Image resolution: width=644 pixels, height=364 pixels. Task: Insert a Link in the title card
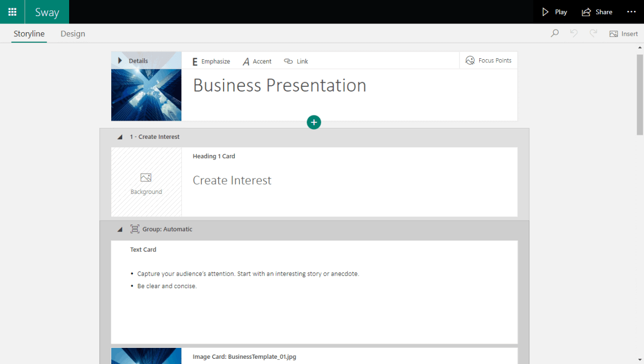click(x=295, y=61)
